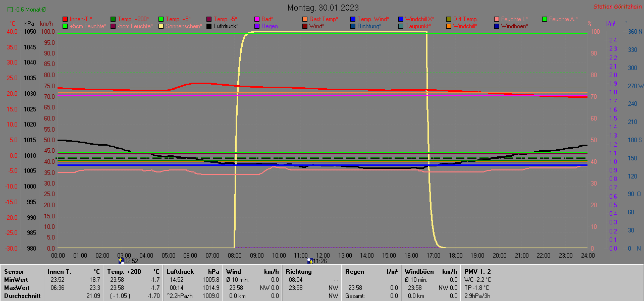Click the WC -2.2 °C value
The image size is (644, 301).
click(477, 279)
